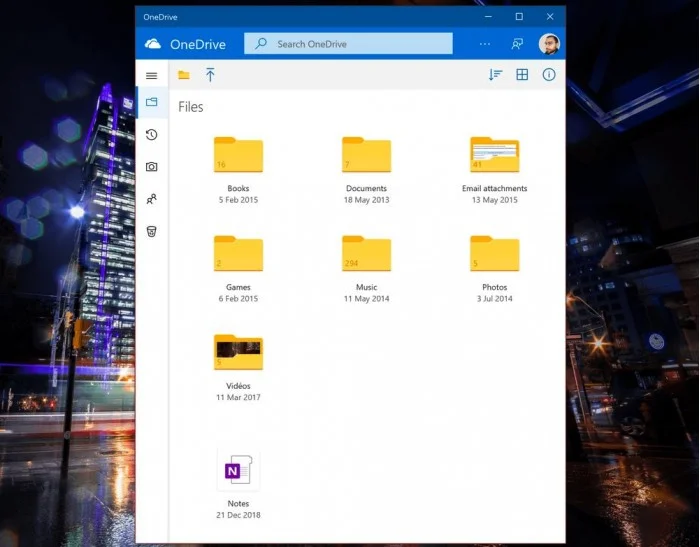700x547 pixels.
Task: Click the 'Vidéos' folder name
Action: pyautogui.click(x=238, y=385)
